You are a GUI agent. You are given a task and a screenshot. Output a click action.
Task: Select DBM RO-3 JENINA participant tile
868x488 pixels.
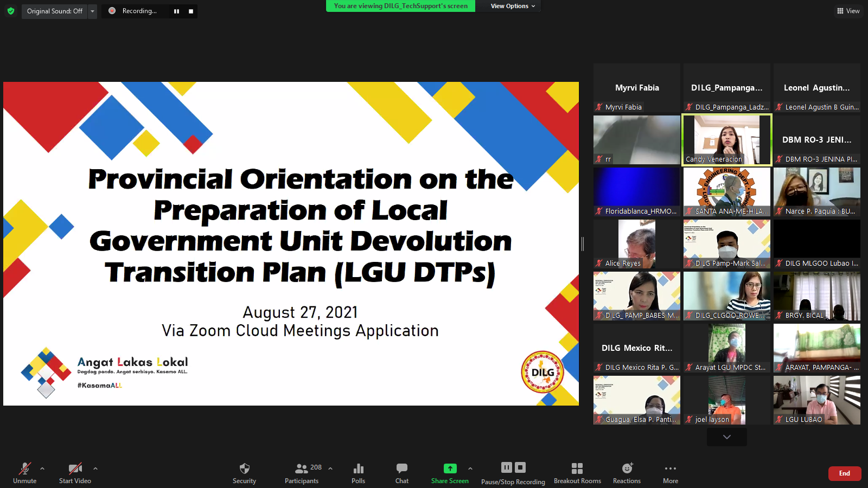point(817,140)
